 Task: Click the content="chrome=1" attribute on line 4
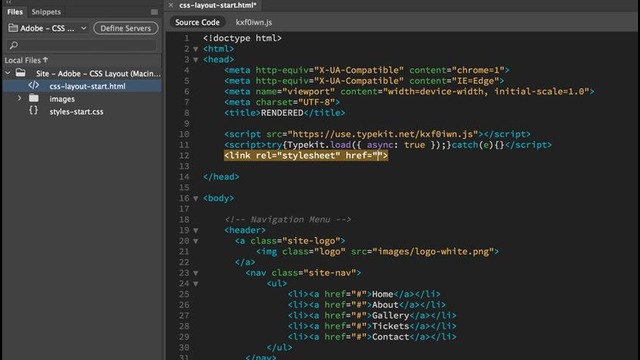(457, 70)
